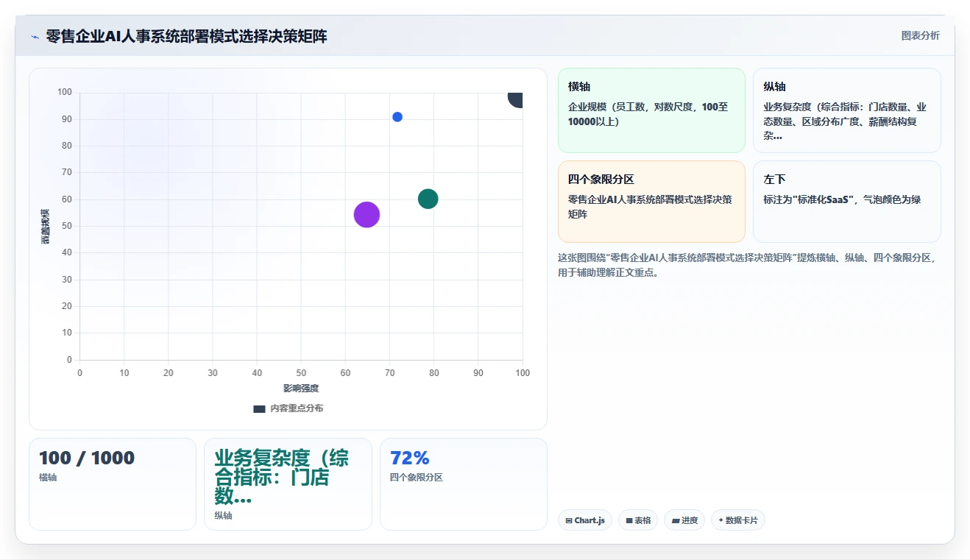
Task: Open the 纵轴 info card
Action: click(x=847, y=110)
